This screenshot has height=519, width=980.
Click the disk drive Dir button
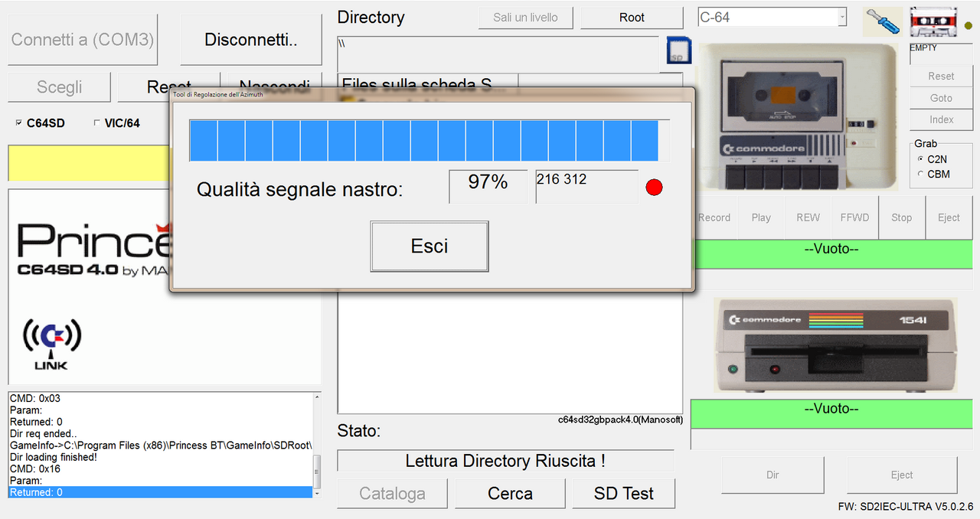(x=773, y=475)
